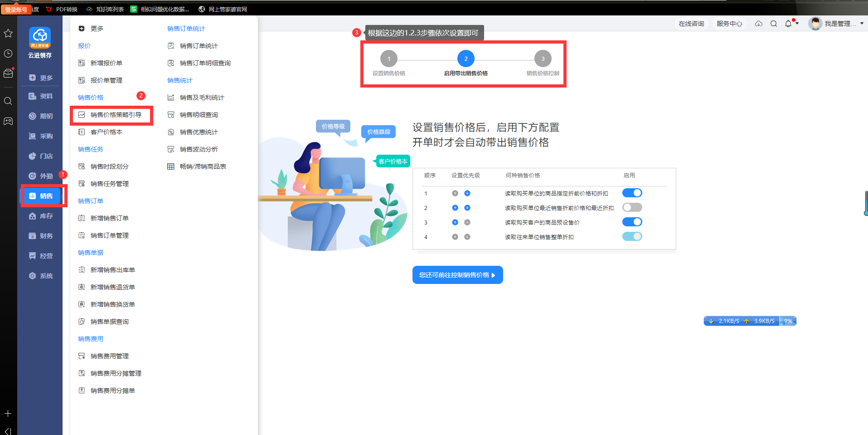Viewport: 868px width, 435px height.
Task: Click the header magnifier search icon
Action: click(x=774, y=24)
